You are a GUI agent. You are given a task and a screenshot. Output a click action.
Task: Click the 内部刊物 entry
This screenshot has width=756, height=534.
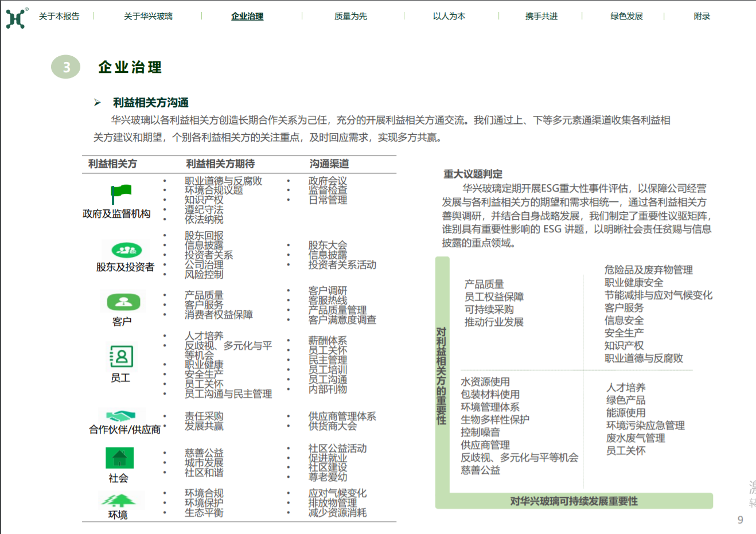pos(328,389)
